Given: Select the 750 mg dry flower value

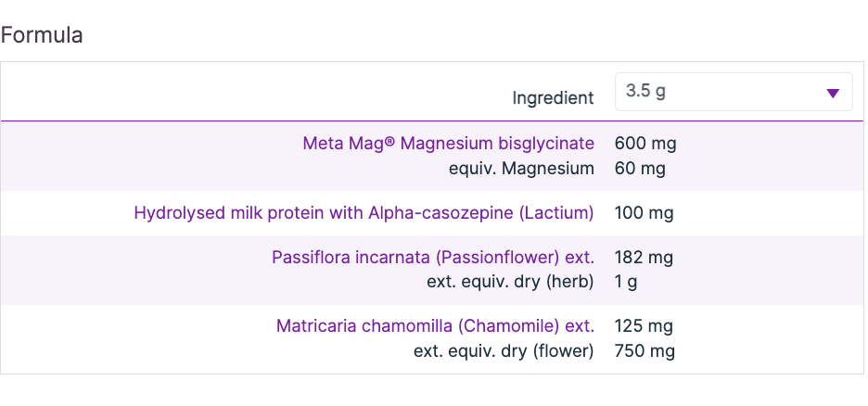Looking at the screenshot, I should click(x=645, y=351).
